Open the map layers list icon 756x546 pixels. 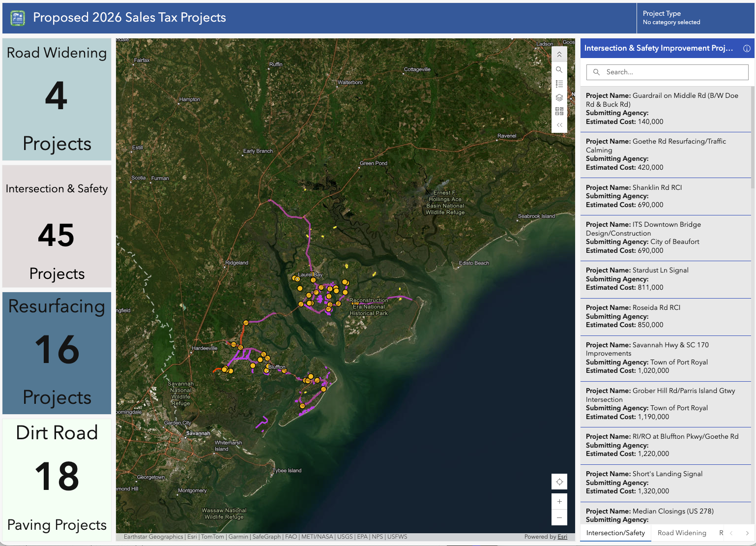[x=559, y=97]
